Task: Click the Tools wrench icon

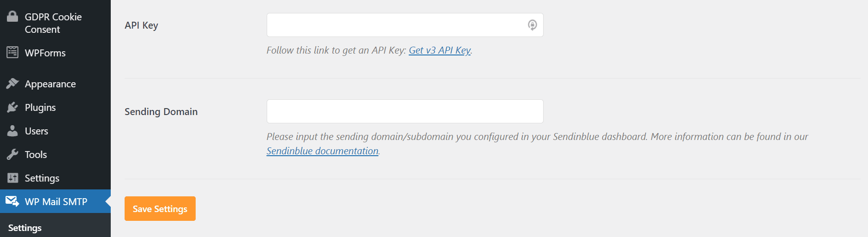Action: point(12,154)
